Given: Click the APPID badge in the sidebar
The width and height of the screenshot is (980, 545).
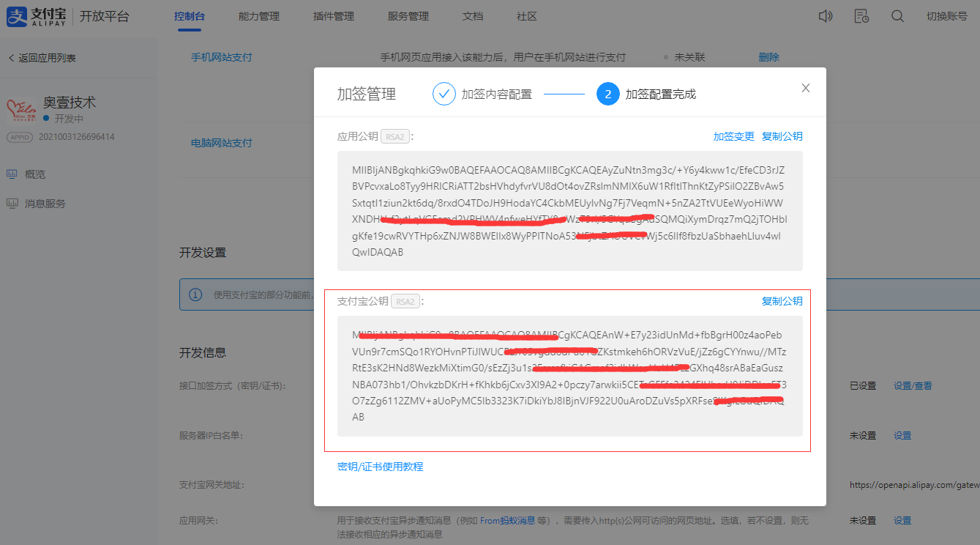Looking at the screenshot, I should 20,137.
